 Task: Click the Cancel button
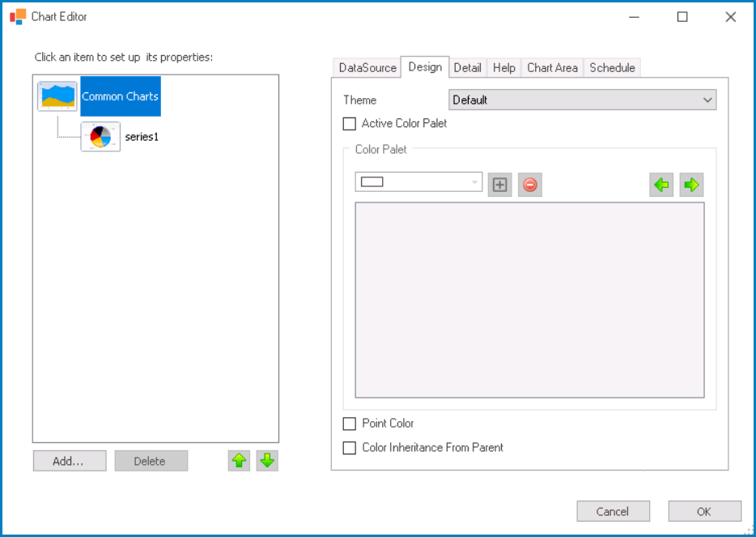[x=613, y=511]
